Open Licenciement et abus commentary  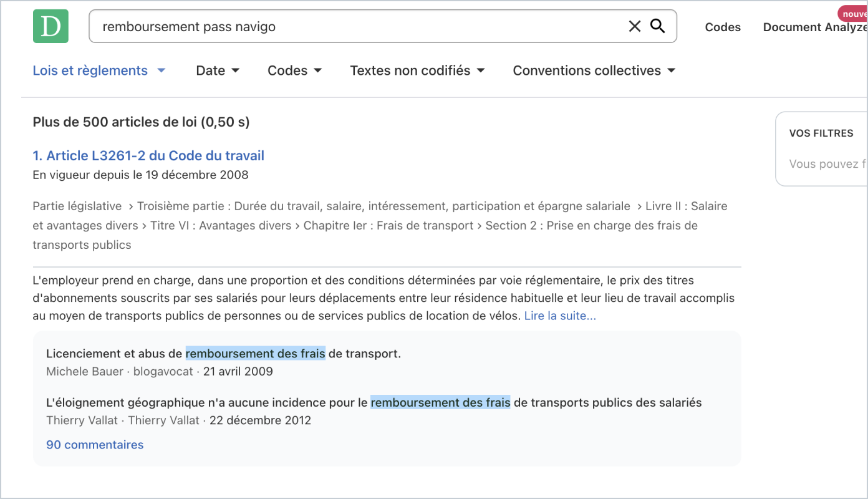tap(223, 354)
